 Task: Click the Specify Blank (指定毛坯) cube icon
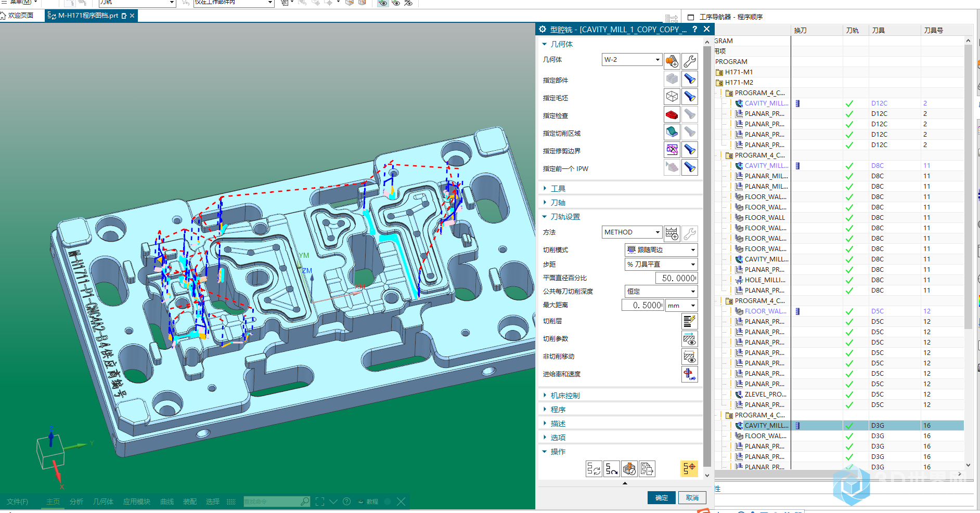tap(672, 97)
